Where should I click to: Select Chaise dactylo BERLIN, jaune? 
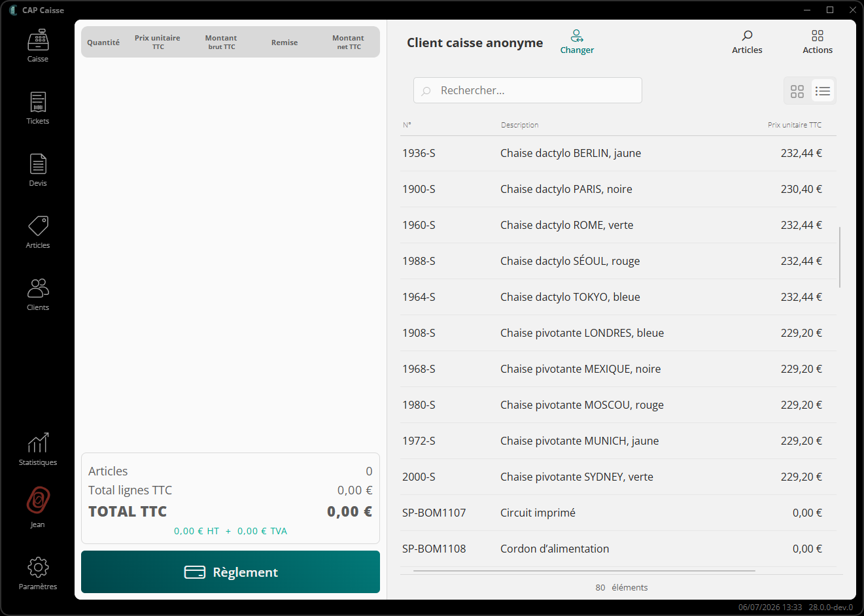coord(618,153)
